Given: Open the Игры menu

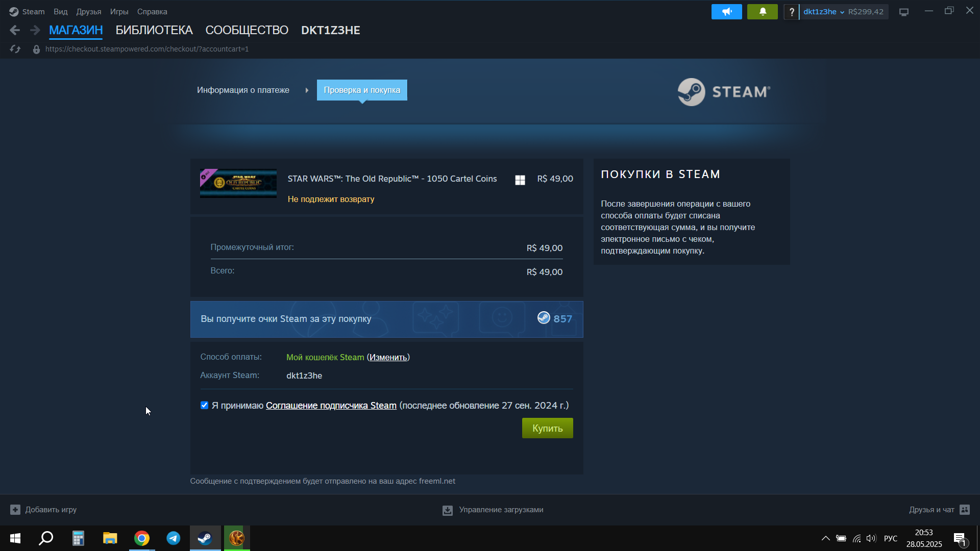Looking at the screenshot, I should coord(119,12).
